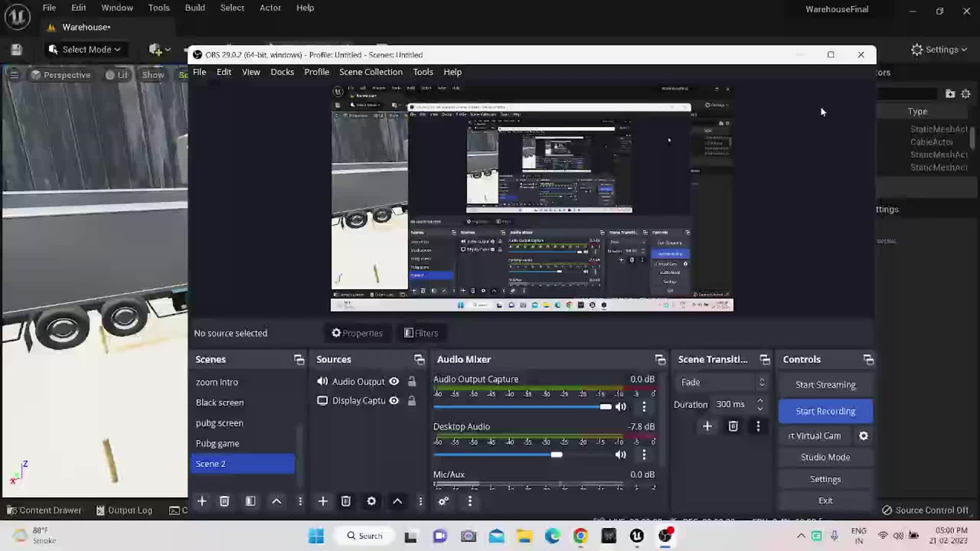Mute Desktop Audio speaker icon
This screenshot has width=980, height=551.
click(x=621, y=455)
